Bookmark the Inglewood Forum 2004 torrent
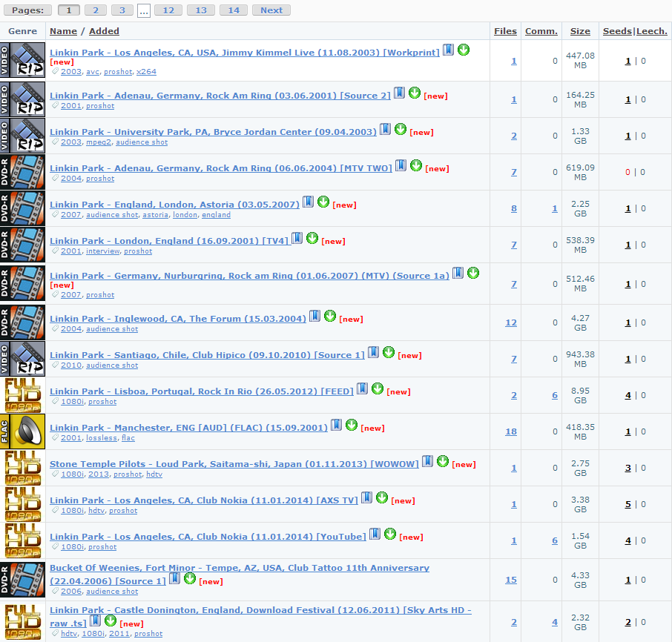The height and width of the screenshot is (642, 672). pos(314,317)
